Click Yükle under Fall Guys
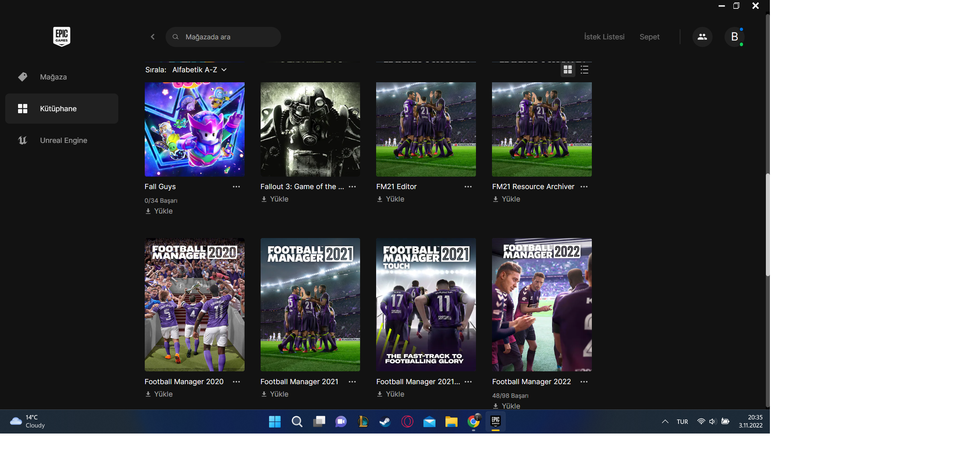Screen dimensions: 980x456 coord(159,211)
